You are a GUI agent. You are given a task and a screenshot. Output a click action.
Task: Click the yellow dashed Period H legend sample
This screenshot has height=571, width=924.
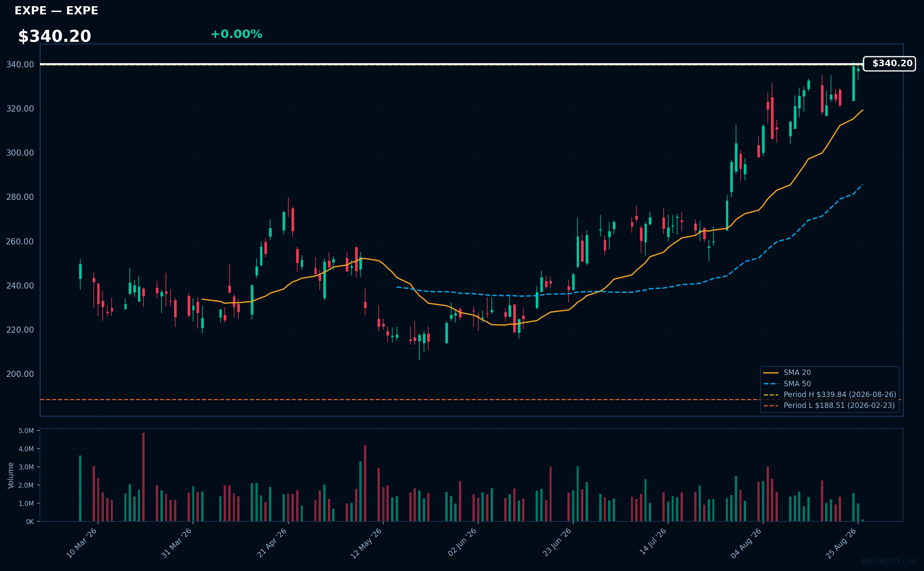771,395
